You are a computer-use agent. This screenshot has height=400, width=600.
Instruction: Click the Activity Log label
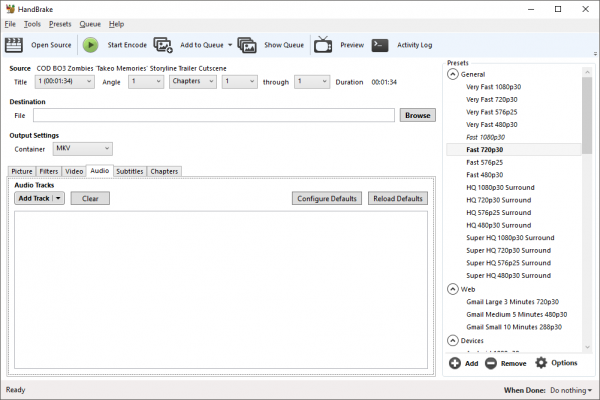(x=414, y=45)
